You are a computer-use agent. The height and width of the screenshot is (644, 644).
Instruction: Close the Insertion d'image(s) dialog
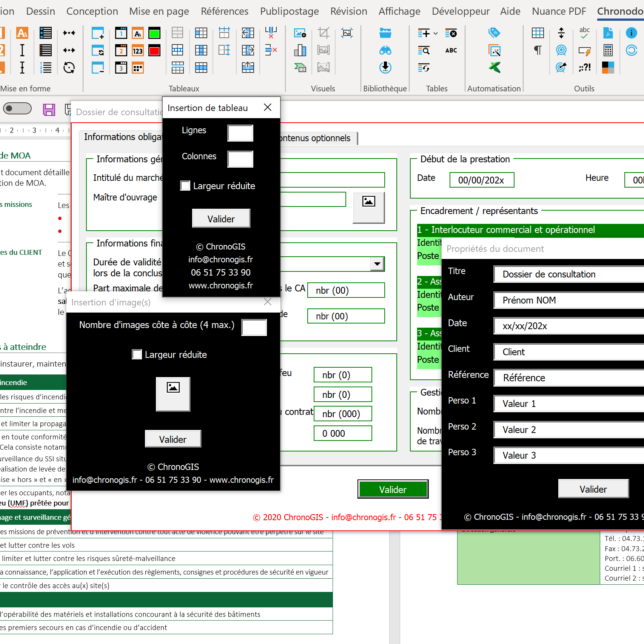(x=268, y=302)
